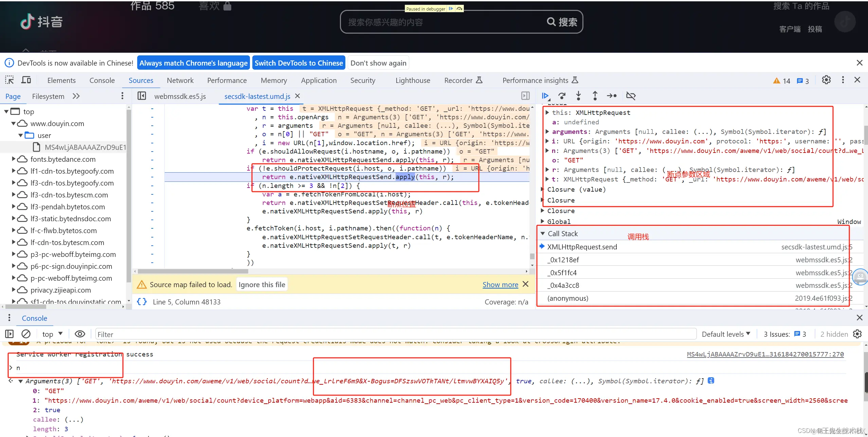Click the inspect element picker icon

point(10,80)
